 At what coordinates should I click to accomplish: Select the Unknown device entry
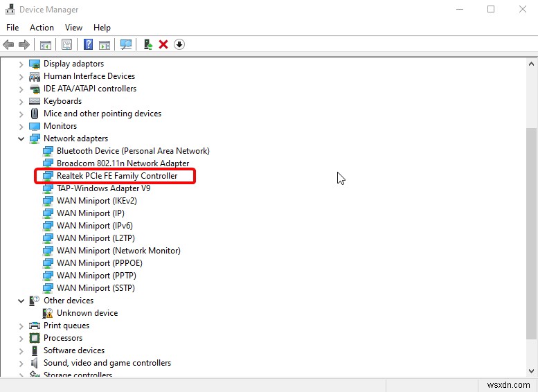pos(87,313)
